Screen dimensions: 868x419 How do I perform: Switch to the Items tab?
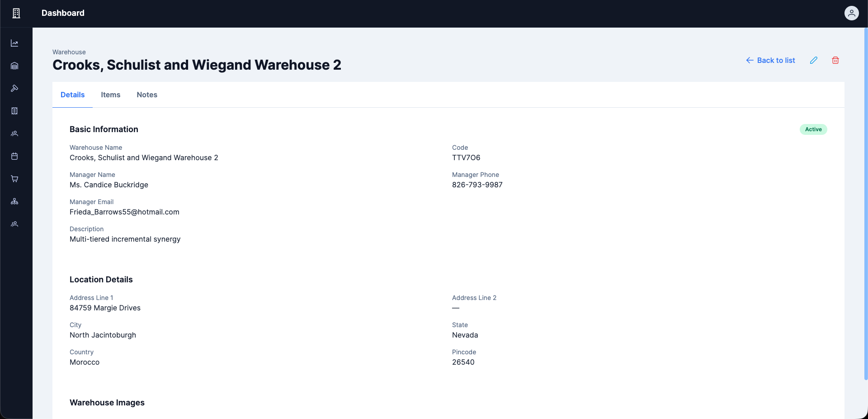(x=110, y=95)
